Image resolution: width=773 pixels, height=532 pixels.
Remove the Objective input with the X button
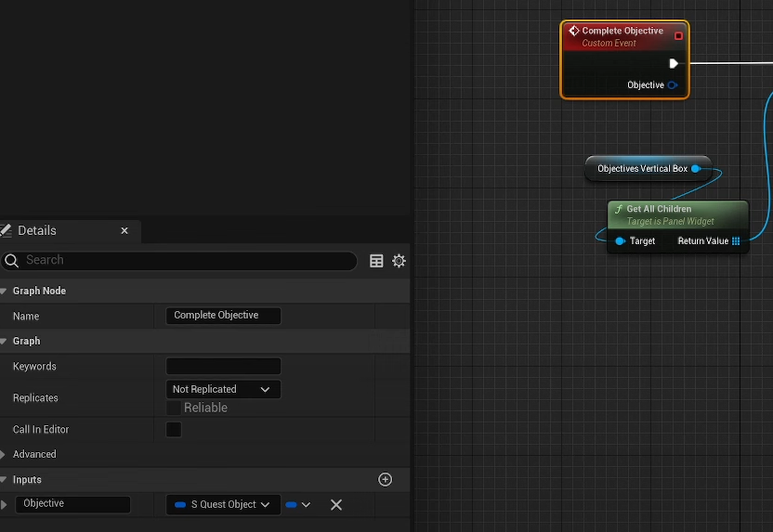tap(336, 505)
